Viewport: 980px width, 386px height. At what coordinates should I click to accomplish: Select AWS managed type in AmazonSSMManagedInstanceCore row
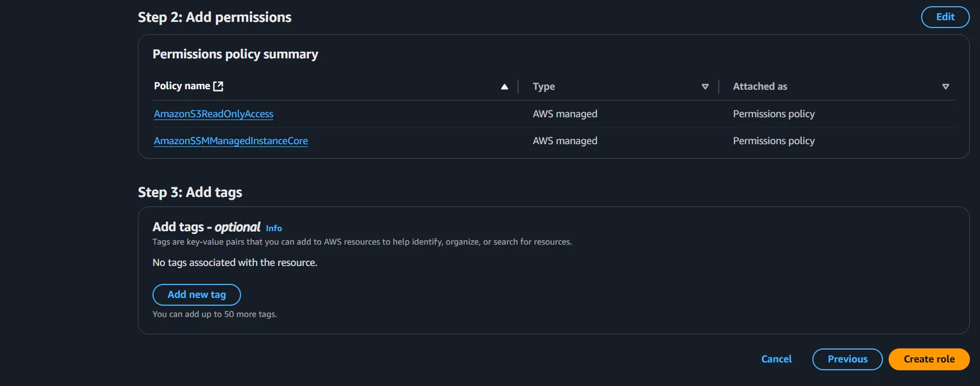tap(565, 141)
